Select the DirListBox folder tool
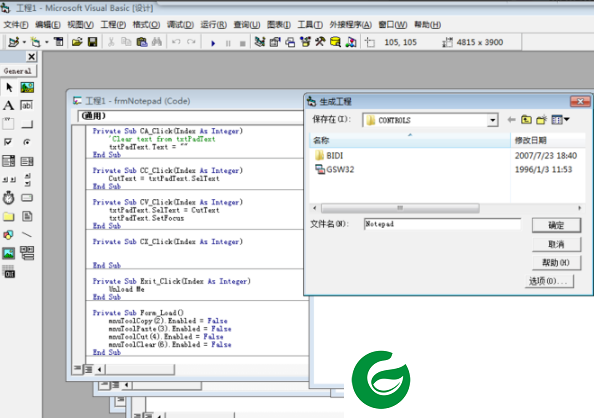Screen dimensions: 594x418 click(x=8, y=216)
